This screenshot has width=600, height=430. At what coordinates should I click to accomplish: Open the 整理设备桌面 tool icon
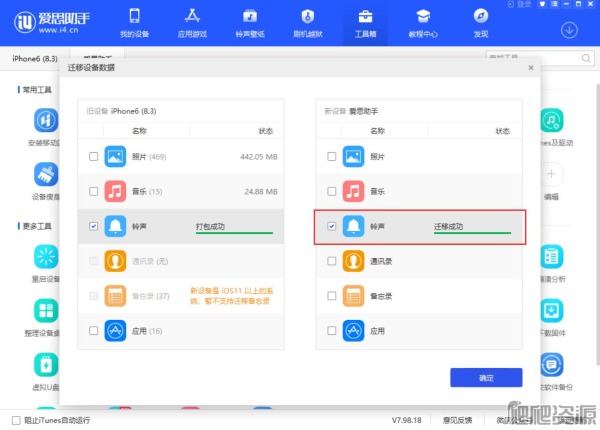pyautogui.click(x=46, y=310)
